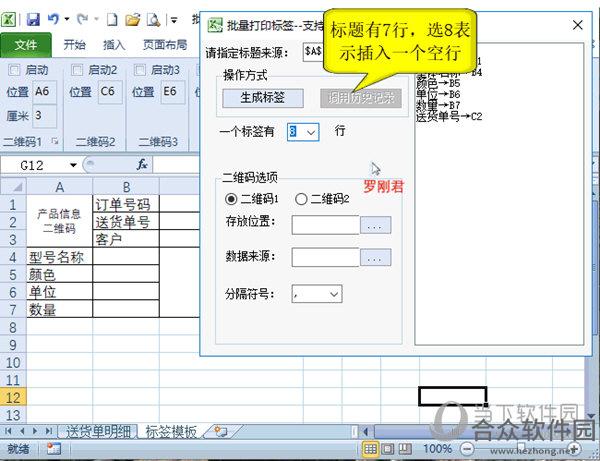Click the New document icon
The image size is (600, 461).
click(112, 19)
